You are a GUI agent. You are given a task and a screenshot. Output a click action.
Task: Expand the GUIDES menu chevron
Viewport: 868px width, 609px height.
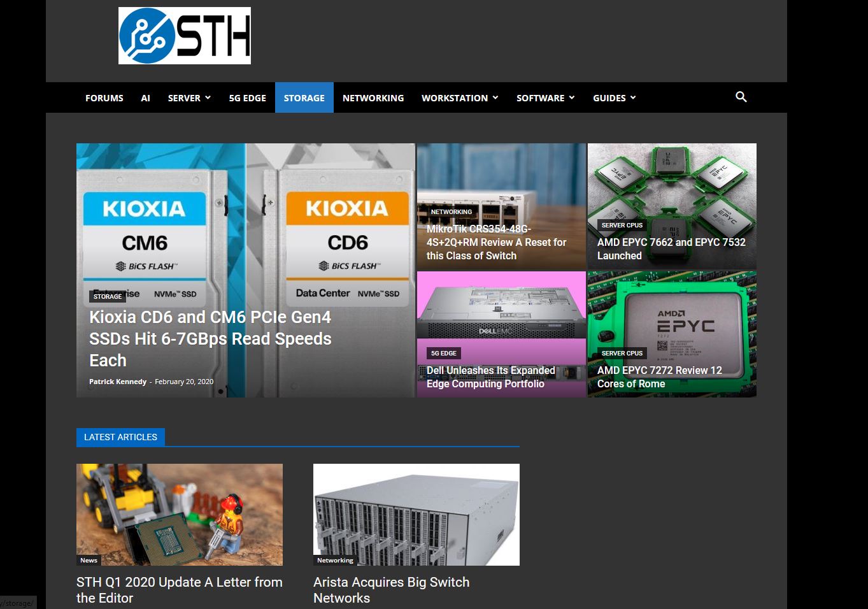633,97
